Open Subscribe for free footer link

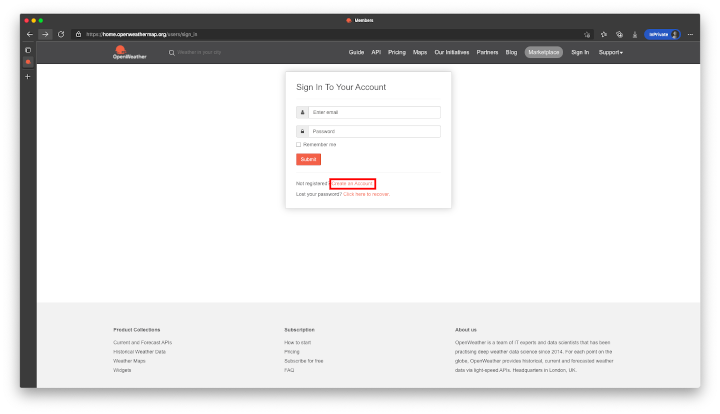pyautogui.click(x=304, y=361)
